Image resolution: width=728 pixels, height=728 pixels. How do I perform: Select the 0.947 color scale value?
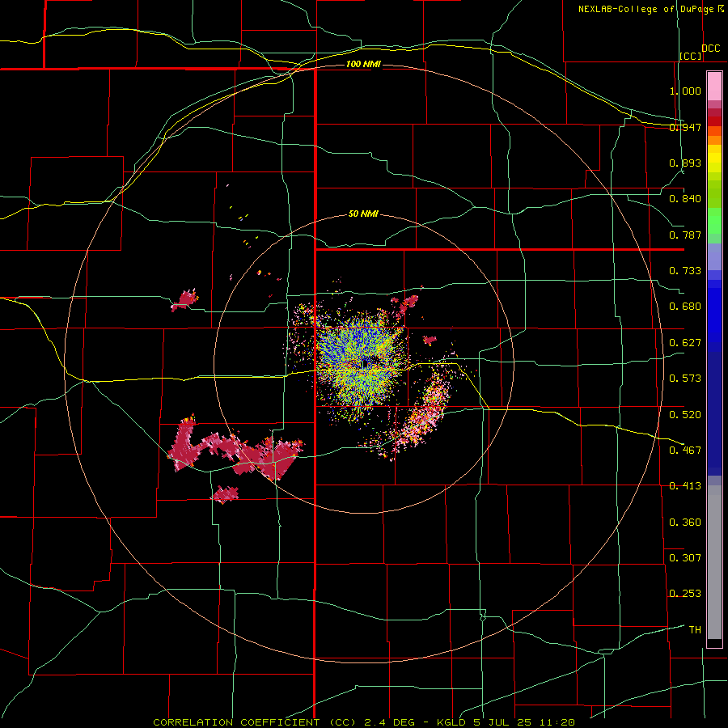tap(685, 127)
